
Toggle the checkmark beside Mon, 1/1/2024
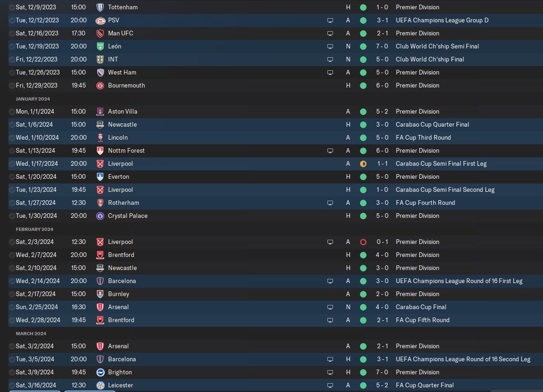pyautogui.click(x=12, y=112)
